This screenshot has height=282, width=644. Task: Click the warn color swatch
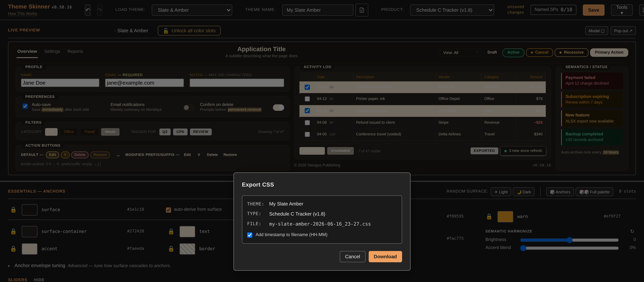click(x=505, y=217)
